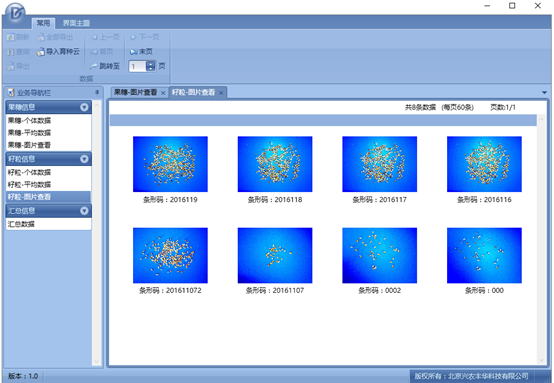This screenshot has height=383, width=554.
Task: Close the 籽粒-图片查看 tab
Action: click(x=221, y=93)
